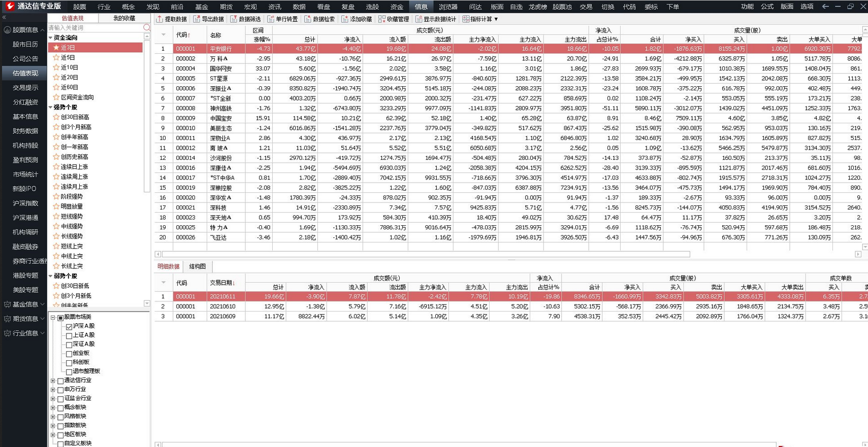Click the star icon beside 长线上突
The image size is (868, 447).
56,266
